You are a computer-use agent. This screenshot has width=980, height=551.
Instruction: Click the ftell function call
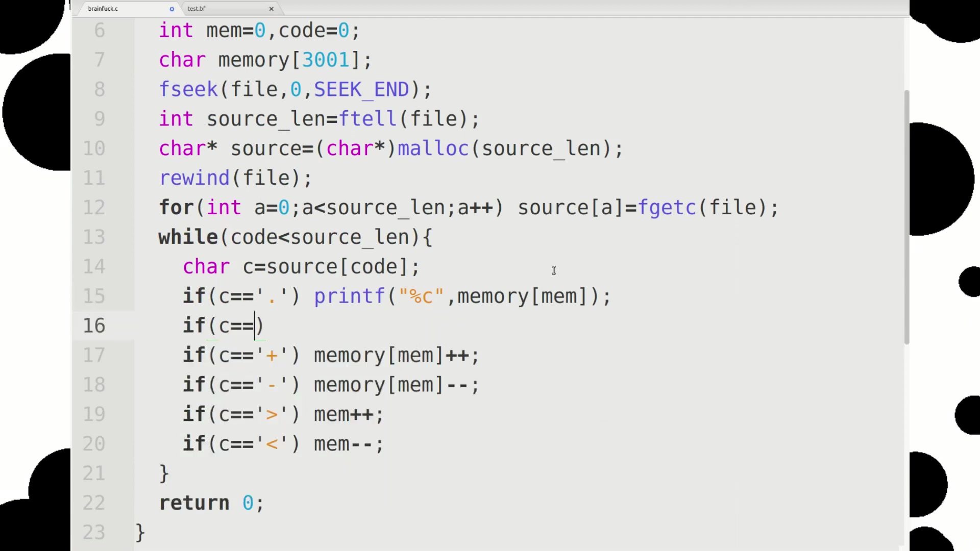tap(367, 119)
